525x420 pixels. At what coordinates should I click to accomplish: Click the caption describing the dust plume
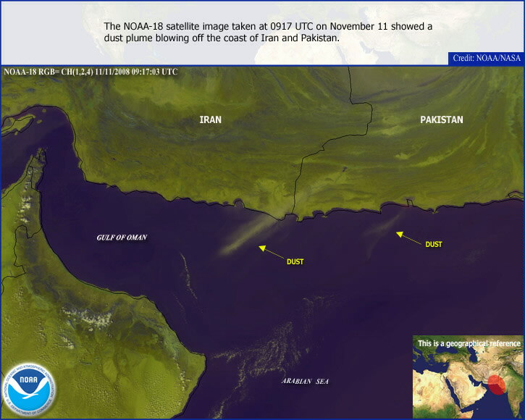268,31
